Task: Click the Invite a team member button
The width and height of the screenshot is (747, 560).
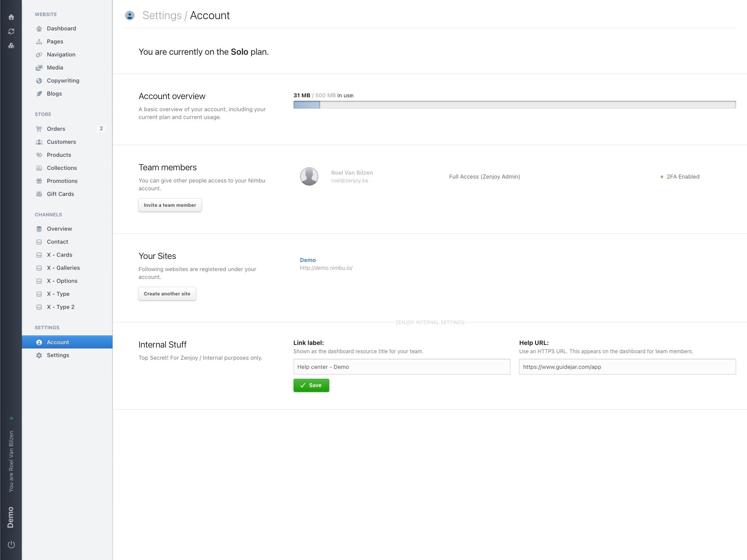Action: coord(170,205)
